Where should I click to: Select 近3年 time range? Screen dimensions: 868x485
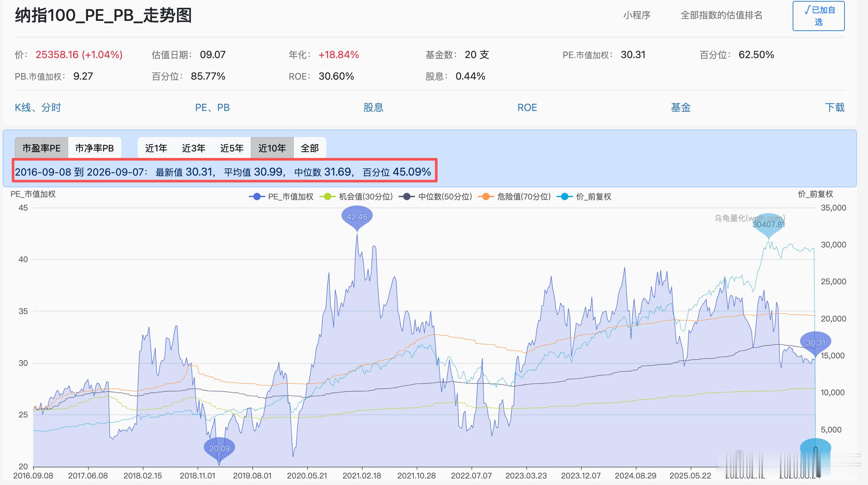pos(194,148)
